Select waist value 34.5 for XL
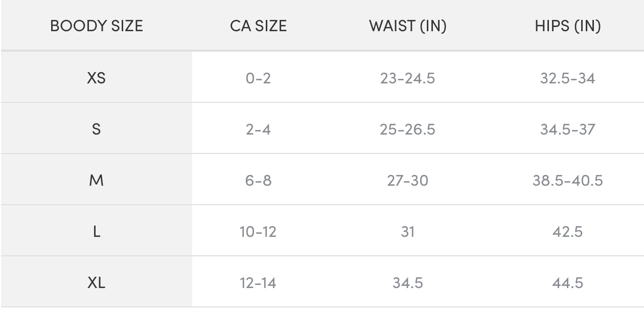Screen dimensions: 644x309 click(x=407, y=283)
